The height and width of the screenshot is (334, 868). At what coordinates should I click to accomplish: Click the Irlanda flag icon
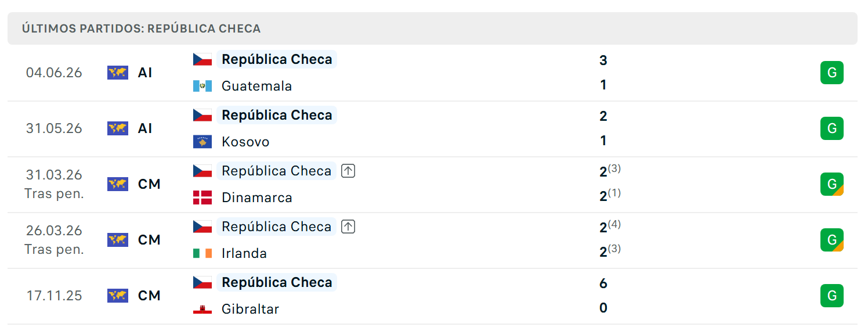(202, 253)
